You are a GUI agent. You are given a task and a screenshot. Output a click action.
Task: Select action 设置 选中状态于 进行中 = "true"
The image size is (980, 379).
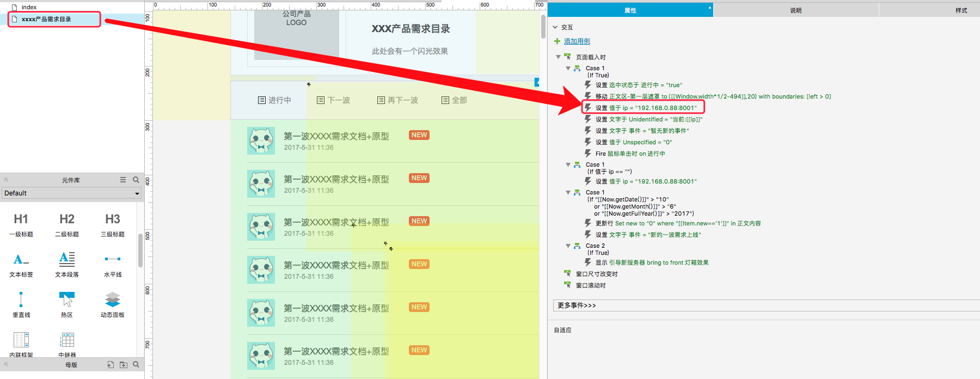[x=639, y=85]
